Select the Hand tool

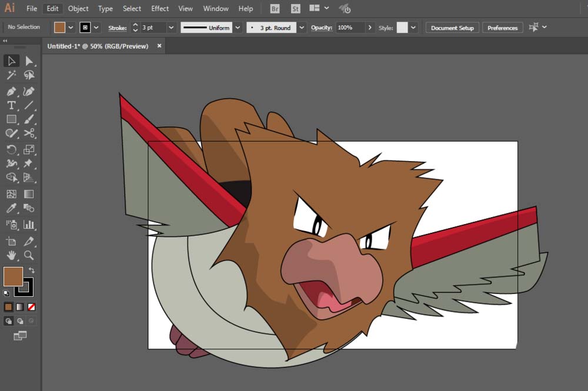click(11, 255)
